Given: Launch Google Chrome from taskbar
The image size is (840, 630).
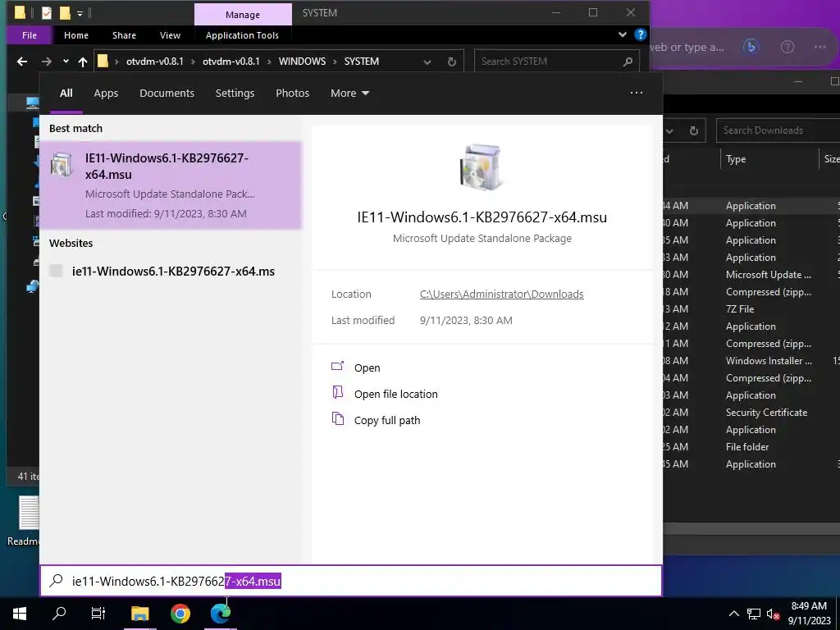Looking at the screenshot, I should [x=180, y=613].
